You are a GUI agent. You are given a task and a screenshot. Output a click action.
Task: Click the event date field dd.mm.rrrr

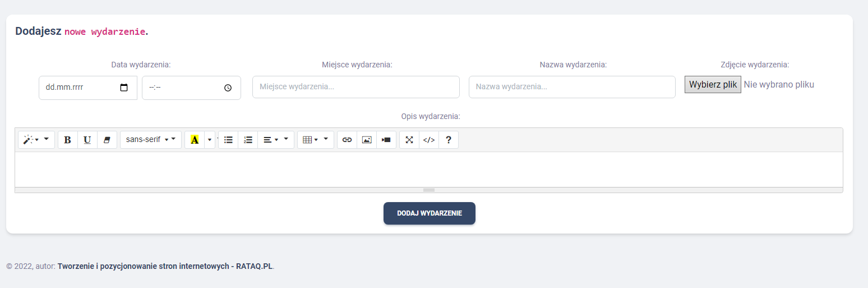tap(88, 88)
